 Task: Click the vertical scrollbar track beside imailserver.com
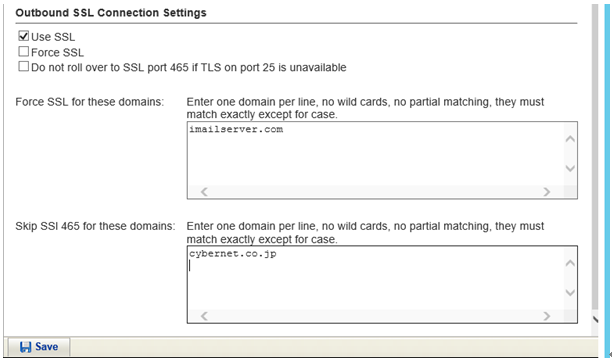click(570, 154)
